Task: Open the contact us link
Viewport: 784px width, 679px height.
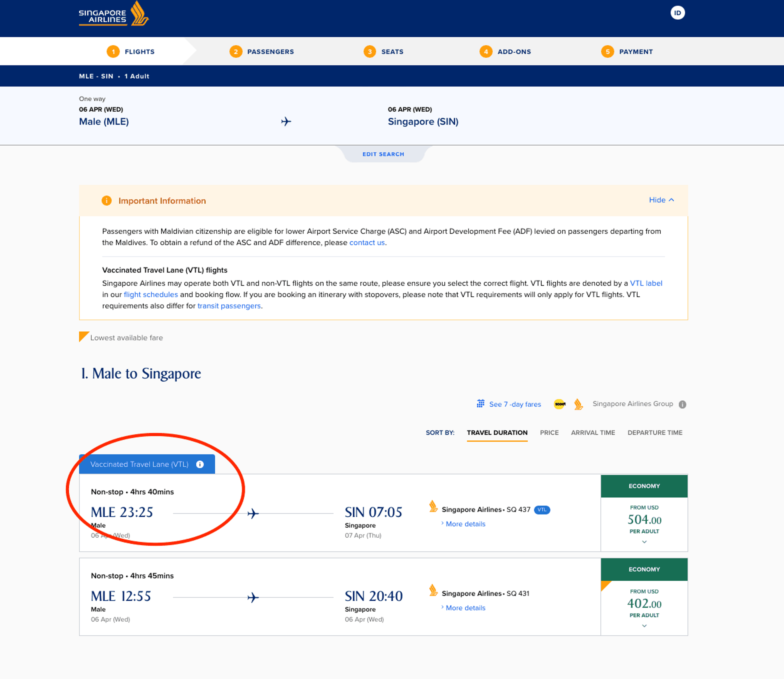Action: [x=367, y=242]
